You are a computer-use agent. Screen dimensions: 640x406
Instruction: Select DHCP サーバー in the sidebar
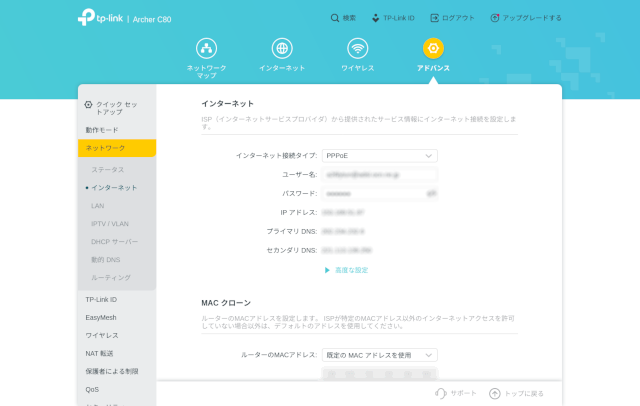pos(115,242)
